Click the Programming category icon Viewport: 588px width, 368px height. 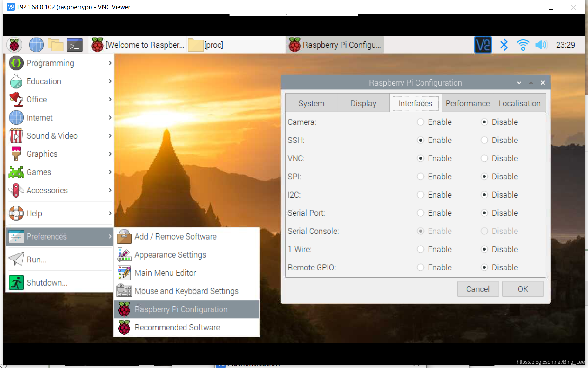16,63
